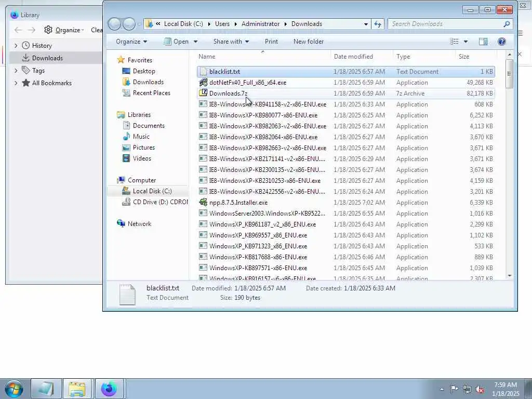Open the File Explorer taskbar icon
This screenshot has width=532, height=399.
pyautogui.click(x=77, y=389)
